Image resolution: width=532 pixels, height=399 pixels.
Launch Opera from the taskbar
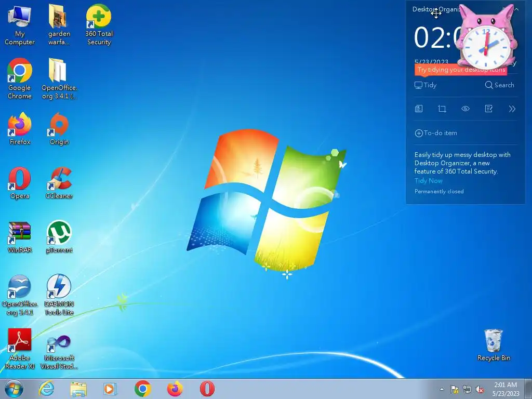pyautogui.click(x=207, y=389)
